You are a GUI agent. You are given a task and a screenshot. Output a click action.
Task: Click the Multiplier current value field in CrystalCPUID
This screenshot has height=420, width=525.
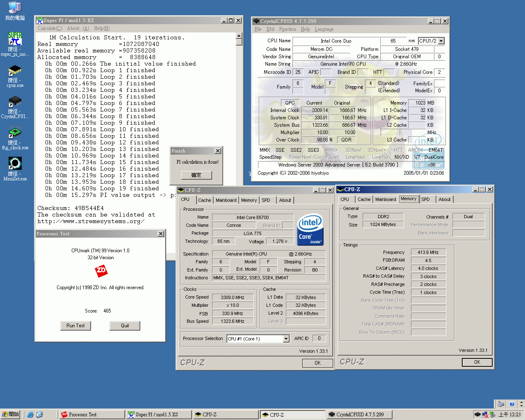click(x=315, y=132)
